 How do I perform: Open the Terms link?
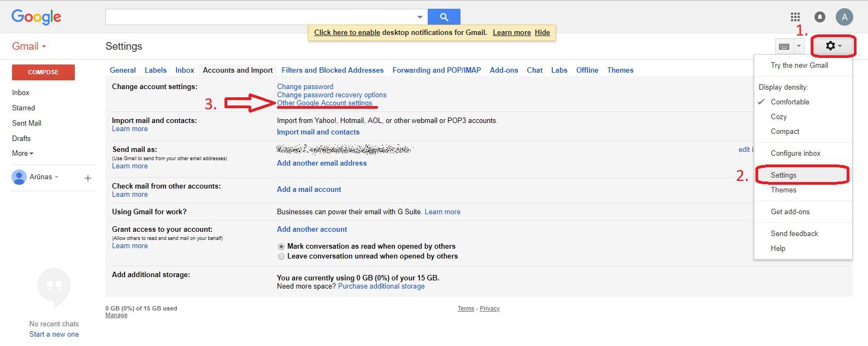click(x=466, y=309)
